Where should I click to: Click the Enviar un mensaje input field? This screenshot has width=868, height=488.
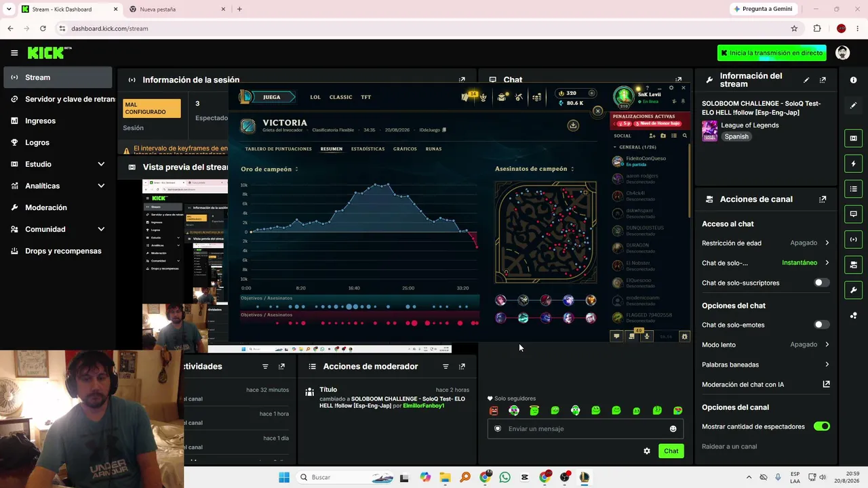[585, 428]
